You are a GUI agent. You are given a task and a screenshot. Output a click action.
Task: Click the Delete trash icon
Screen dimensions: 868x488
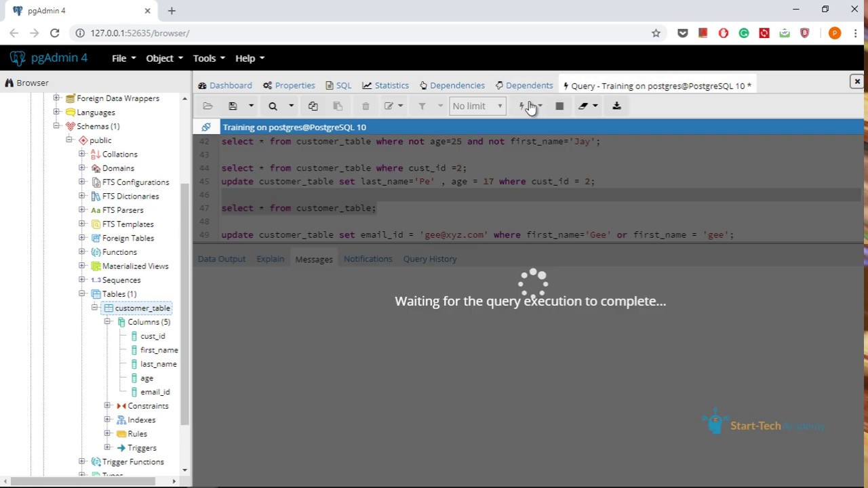coord(366,106)
